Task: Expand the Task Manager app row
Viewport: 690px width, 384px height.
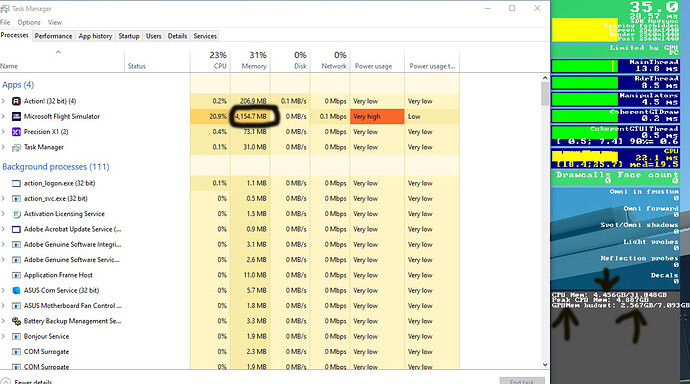Action: [4, 147]
